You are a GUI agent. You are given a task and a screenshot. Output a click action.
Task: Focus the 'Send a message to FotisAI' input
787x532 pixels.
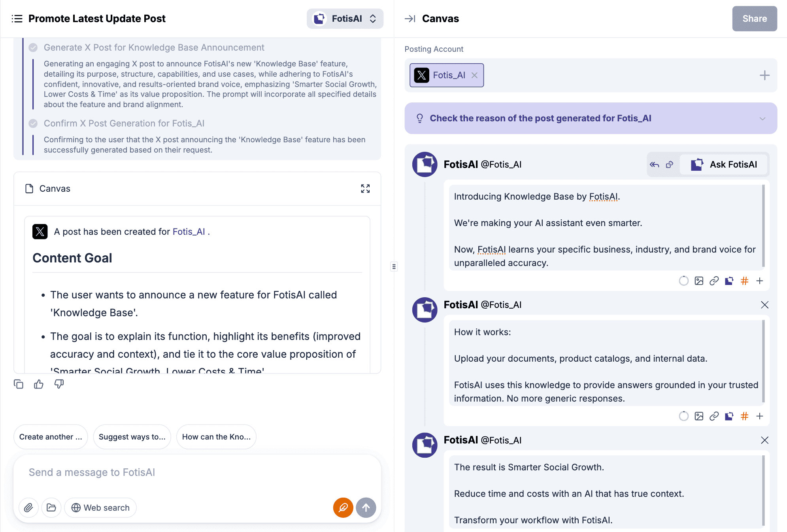pos(197,472)
